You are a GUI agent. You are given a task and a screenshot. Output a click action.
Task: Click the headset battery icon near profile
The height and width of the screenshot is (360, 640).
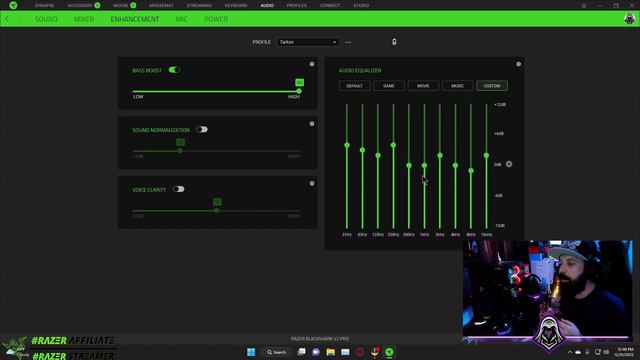coord(394,42)
